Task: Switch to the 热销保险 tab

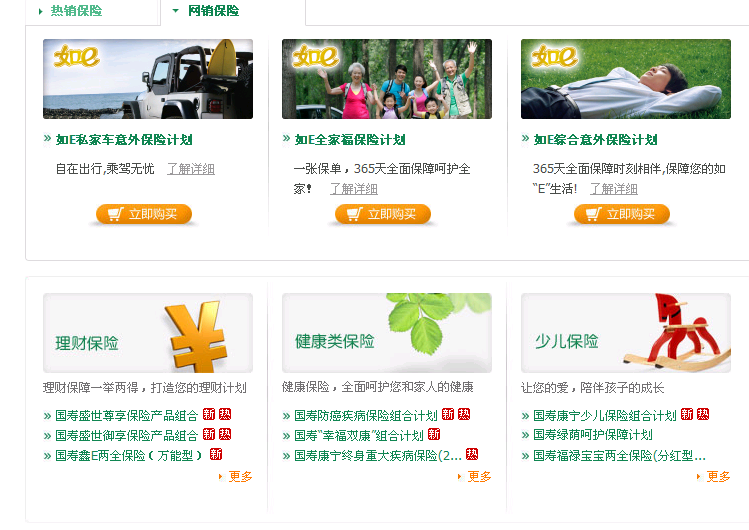Action: [76, 11]
